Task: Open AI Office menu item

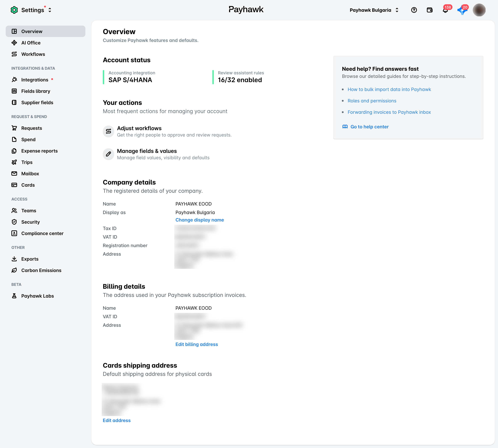Action: point(46,43)
